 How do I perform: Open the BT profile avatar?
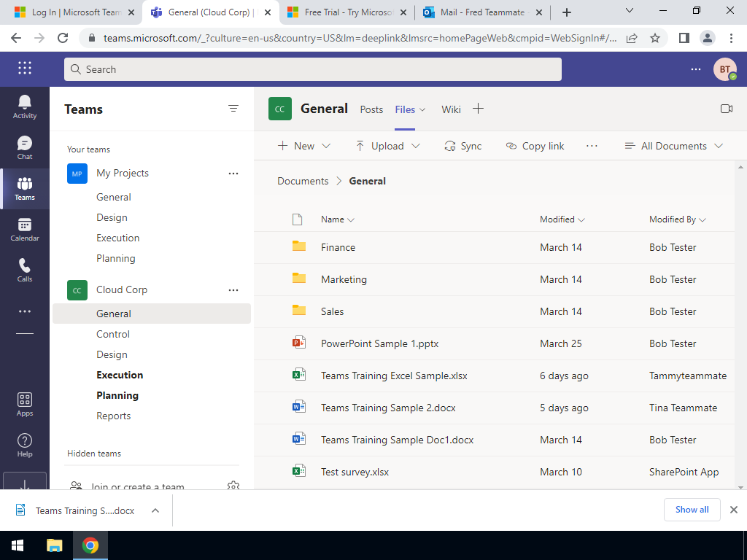[x=724, y=69]
